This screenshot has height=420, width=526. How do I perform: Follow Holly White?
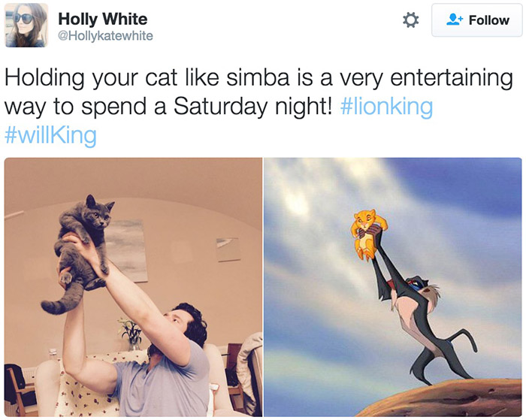[476, 20]
